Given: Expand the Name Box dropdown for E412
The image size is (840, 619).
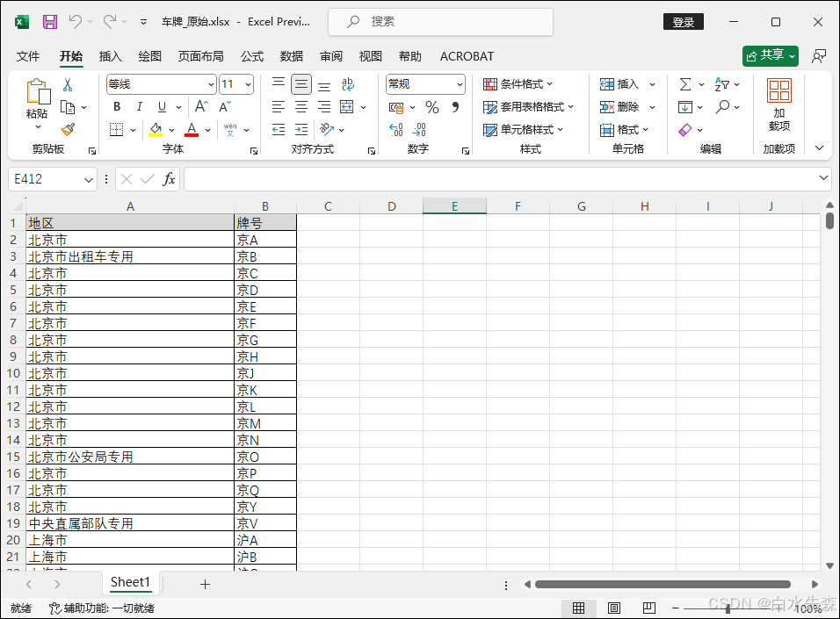Looking at the screenshot, I should [89, 179].
